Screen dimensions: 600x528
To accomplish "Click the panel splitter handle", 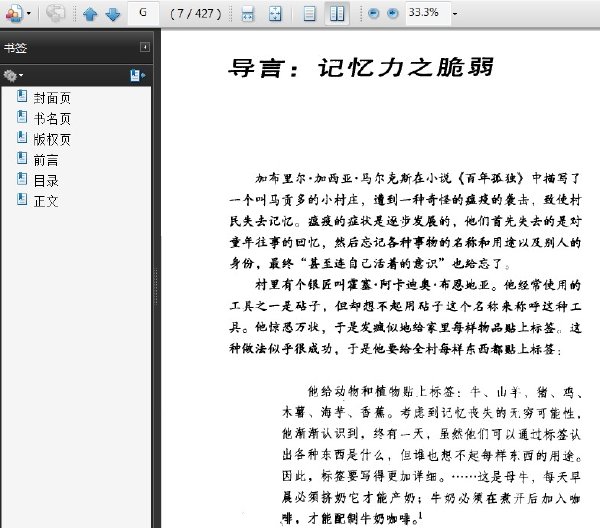I will pos(156,286).
